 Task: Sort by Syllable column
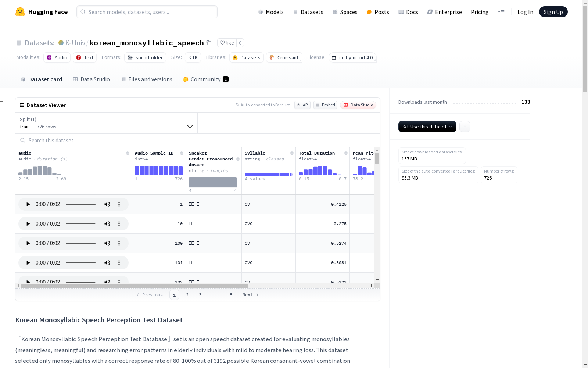[292, 153]
